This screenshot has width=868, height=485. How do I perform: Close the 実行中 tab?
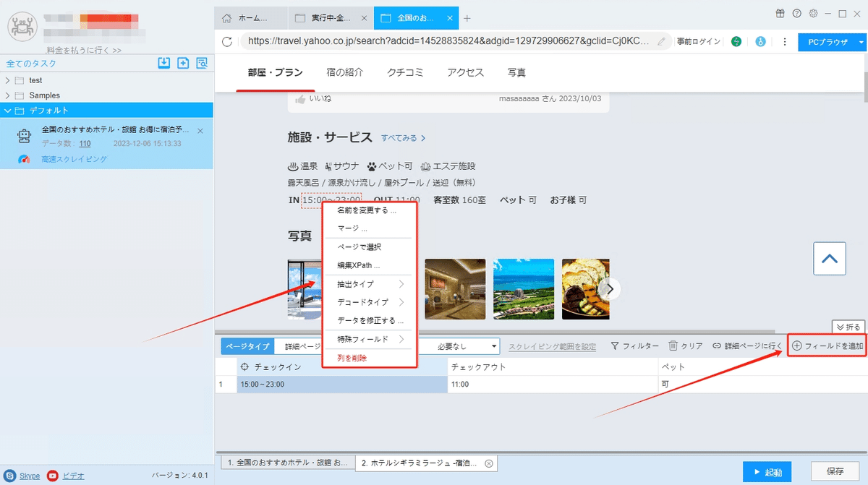coord(363,18)
